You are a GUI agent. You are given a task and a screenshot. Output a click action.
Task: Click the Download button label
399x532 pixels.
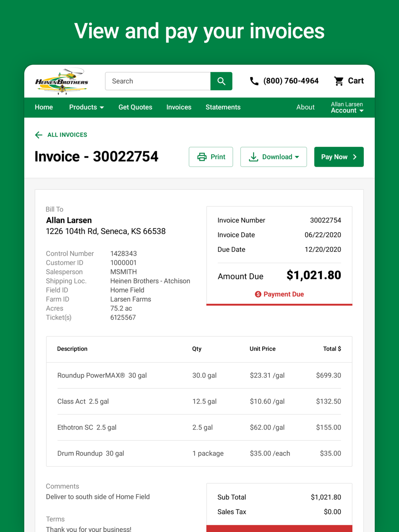click(277, 157)
